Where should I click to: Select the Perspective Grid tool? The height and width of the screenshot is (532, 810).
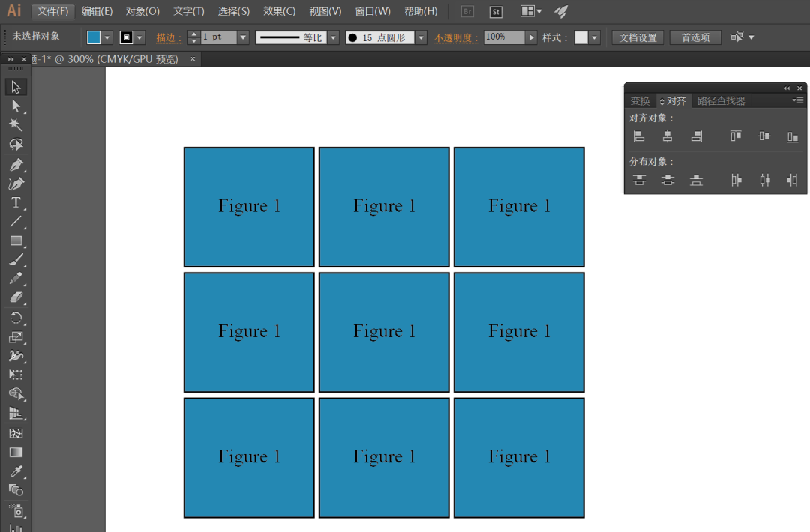(16, 414)
